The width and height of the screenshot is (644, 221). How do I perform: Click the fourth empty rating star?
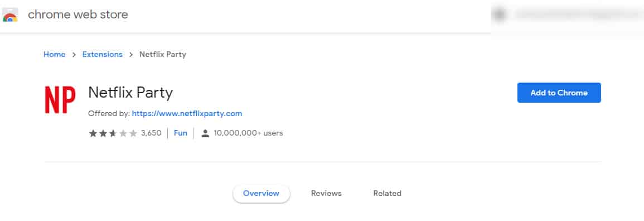[123, 133]
